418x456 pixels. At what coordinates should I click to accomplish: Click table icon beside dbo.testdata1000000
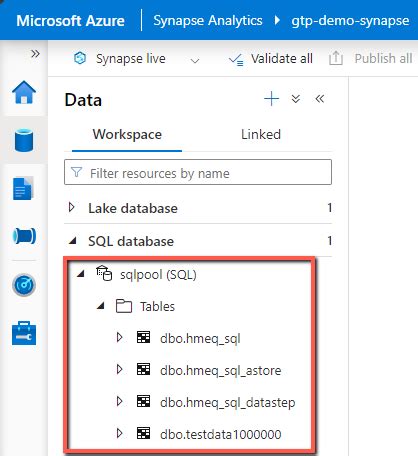pos(144,433)
